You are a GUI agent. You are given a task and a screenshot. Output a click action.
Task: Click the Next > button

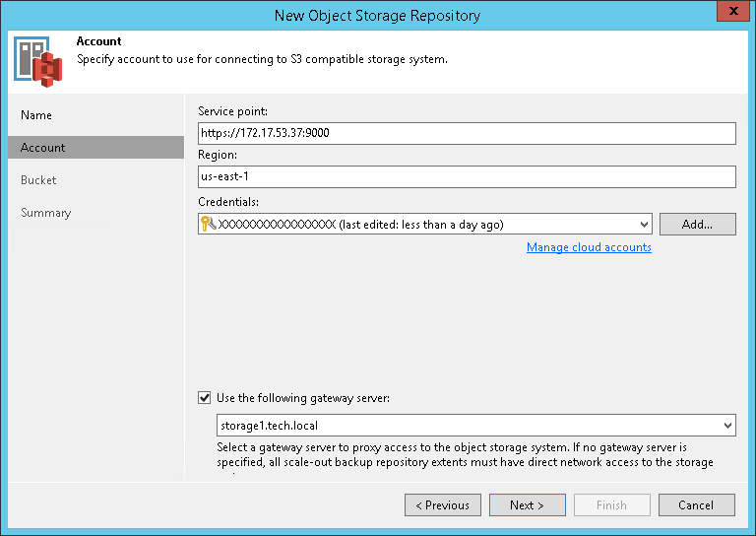click(x=527, y=505)
